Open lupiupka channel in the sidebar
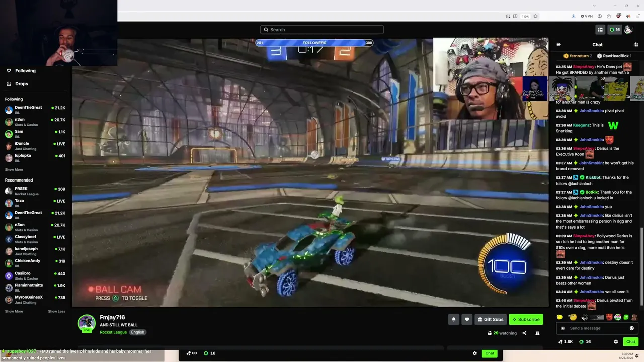644x362 pixels. point(35,158)
